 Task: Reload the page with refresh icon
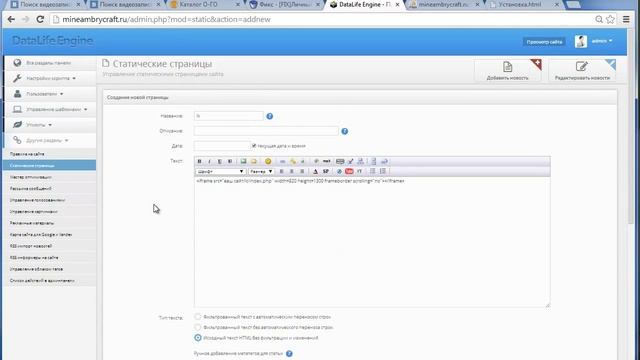coord(40,19)
